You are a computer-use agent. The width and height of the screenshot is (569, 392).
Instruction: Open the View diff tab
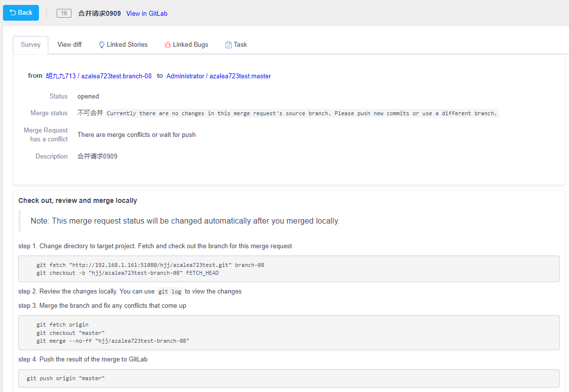[70, 45]
